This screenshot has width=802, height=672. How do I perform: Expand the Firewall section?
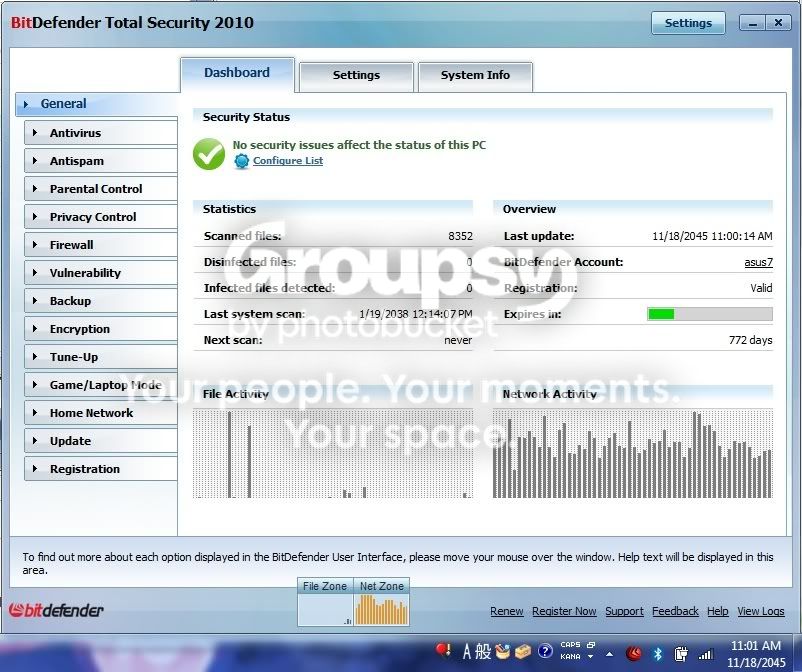tap(101, 245)
